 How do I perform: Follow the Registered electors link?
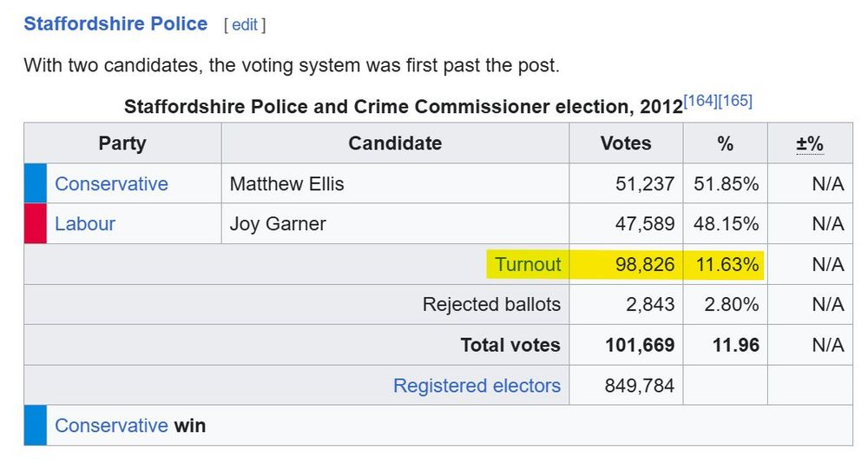[x=477, y=385]
